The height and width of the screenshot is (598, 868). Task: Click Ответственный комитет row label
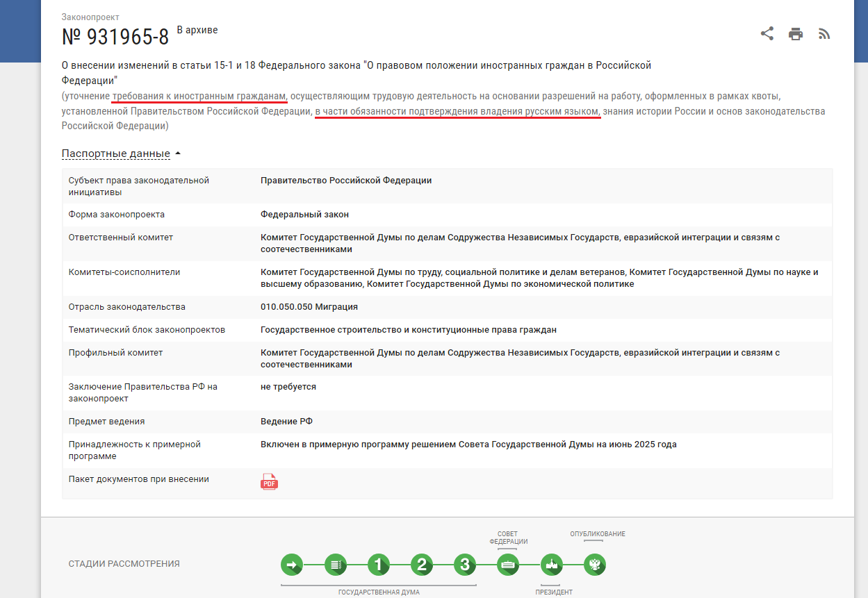(x=121, y=238)
